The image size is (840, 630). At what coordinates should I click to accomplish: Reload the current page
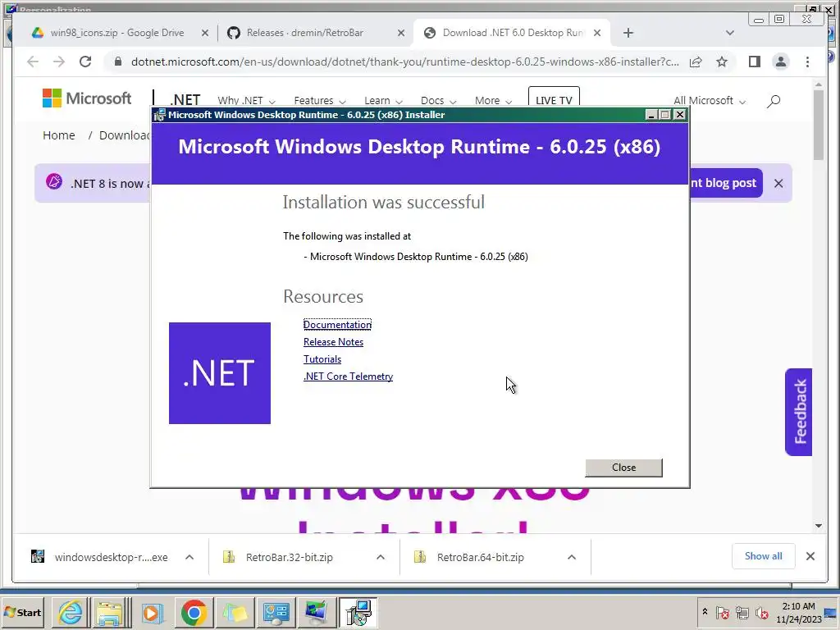(x=85, y=62)
